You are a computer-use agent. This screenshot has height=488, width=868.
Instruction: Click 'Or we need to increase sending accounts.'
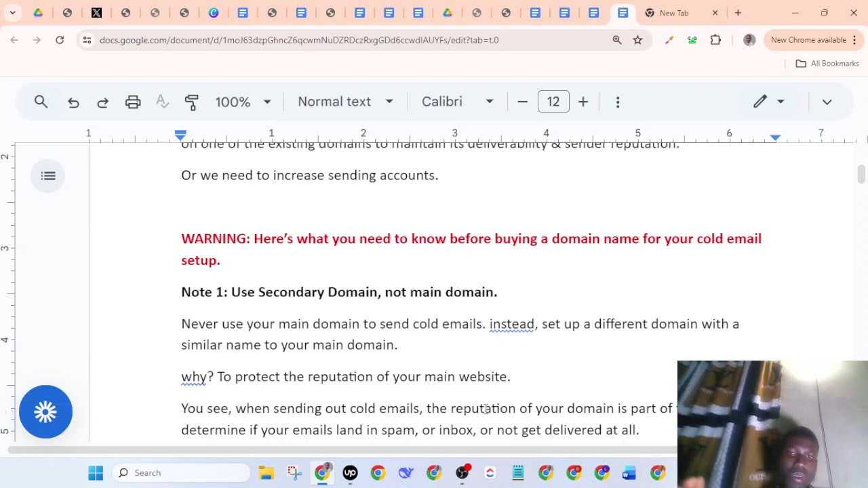pyautogui.click(x=310, y=176)
